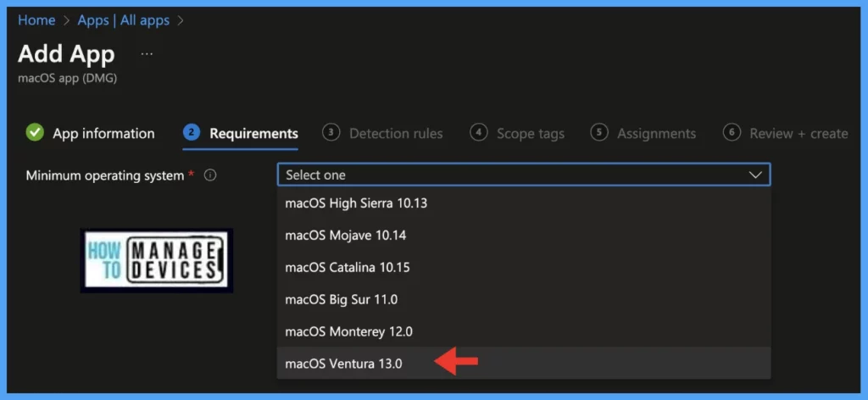This screenshot has width=868, height=400.
Task: Open the ellipsis menu beside Add App
Action: pyautogui.click(x=147, y=54)
